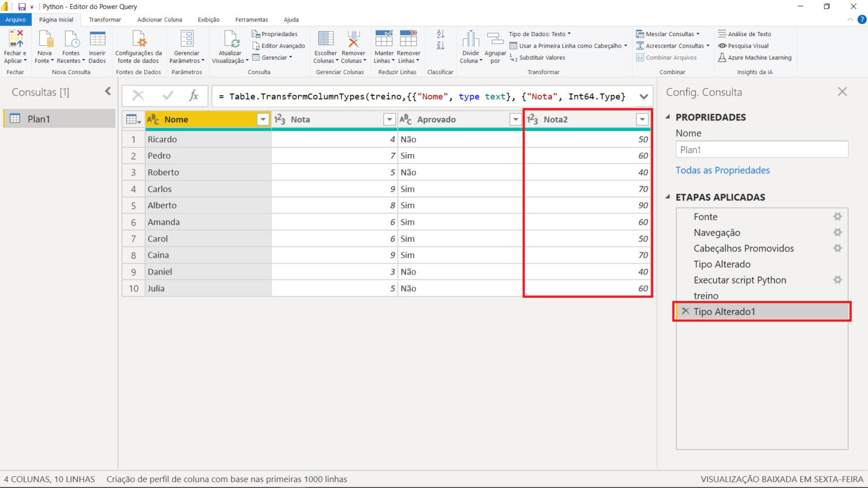Click the Agrupar por icon

495,39
